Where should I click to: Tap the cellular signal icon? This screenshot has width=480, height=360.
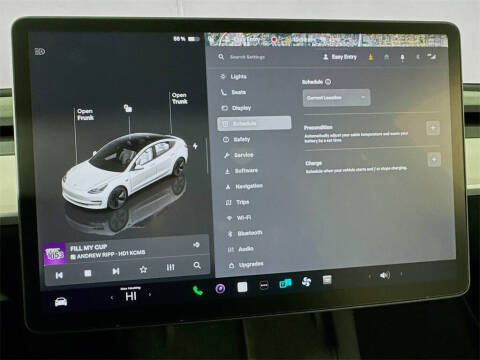point(432,56)
